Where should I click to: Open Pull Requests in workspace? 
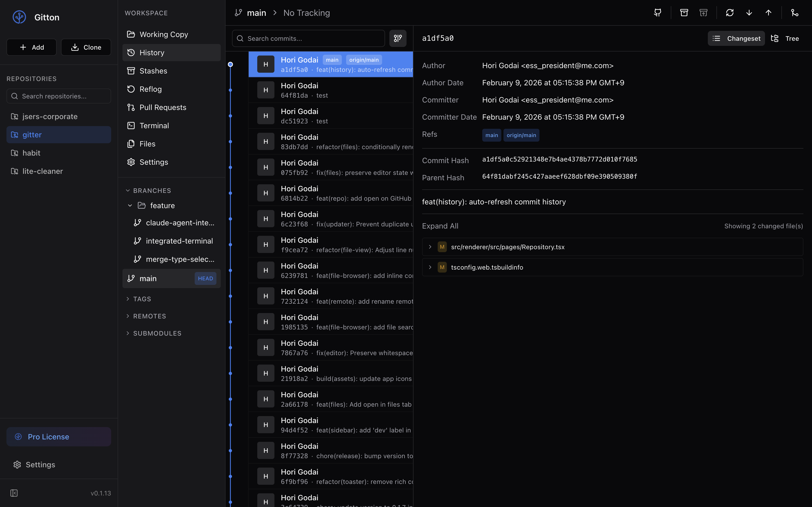(163, 107)
